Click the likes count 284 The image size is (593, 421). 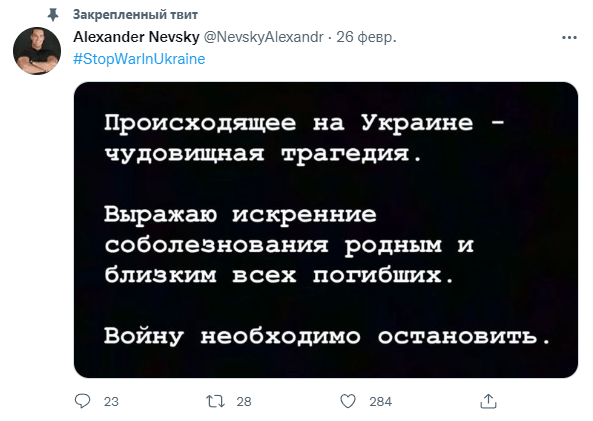[x=380, y=402]
